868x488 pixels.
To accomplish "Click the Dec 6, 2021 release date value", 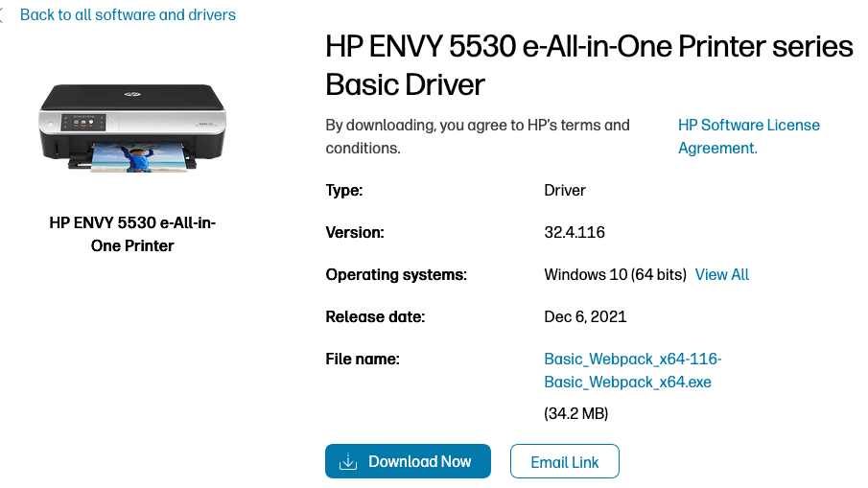I will [x=585, y=317].
